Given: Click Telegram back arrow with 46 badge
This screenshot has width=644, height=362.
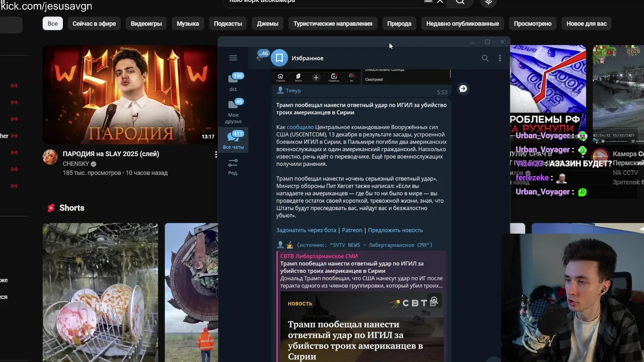Looking at the screenshot, I should pos(261,57).
